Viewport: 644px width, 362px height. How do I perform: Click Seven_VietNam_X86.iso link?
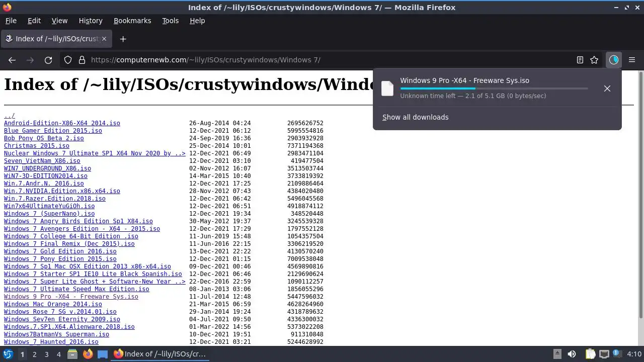(42, 161)
